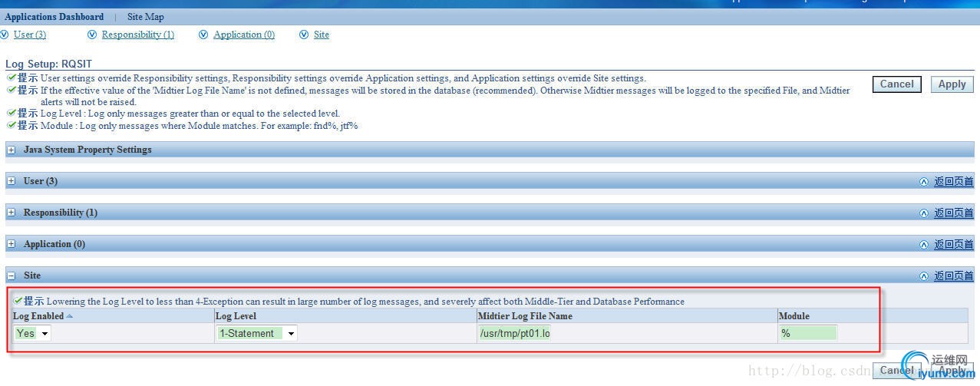Screen dimensions: 980x386
Task: Jump to Application (0) anchor link
Action: coord(244,35)
